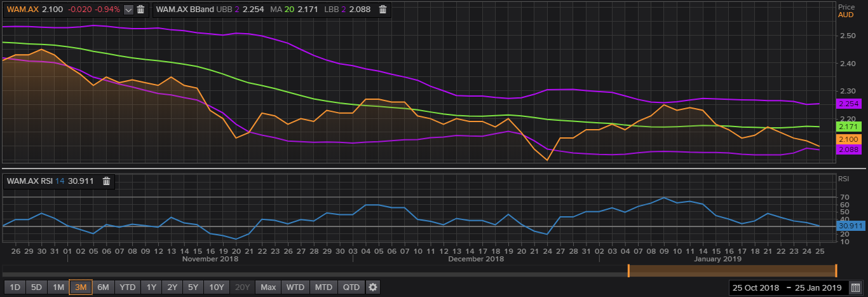Click the 2.254 upper band price tag
868x297 pixels.
point(849,104)
